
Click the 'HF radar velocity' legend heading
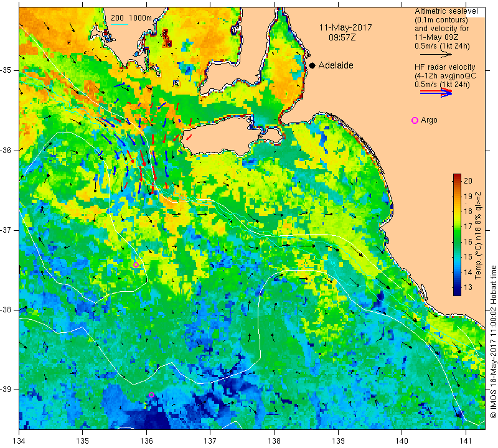click(x=445, y=67)
